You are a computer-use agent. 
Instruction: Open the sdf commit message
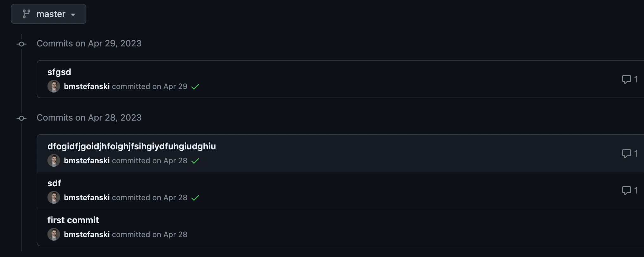point(54,183)
